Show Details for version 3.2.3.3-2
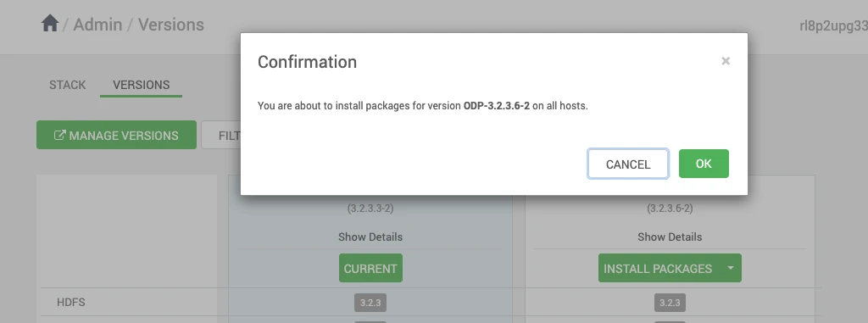Viewport: 868px width, 323px height. tap(370, 237)
